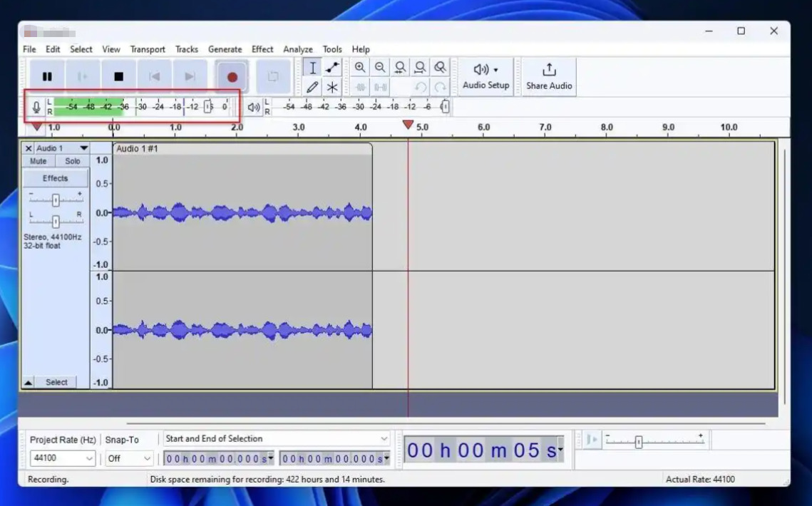Screen dimensions: 812x506
Task: Select the Selection tool (I-beam)
Action: pos(312,68)
